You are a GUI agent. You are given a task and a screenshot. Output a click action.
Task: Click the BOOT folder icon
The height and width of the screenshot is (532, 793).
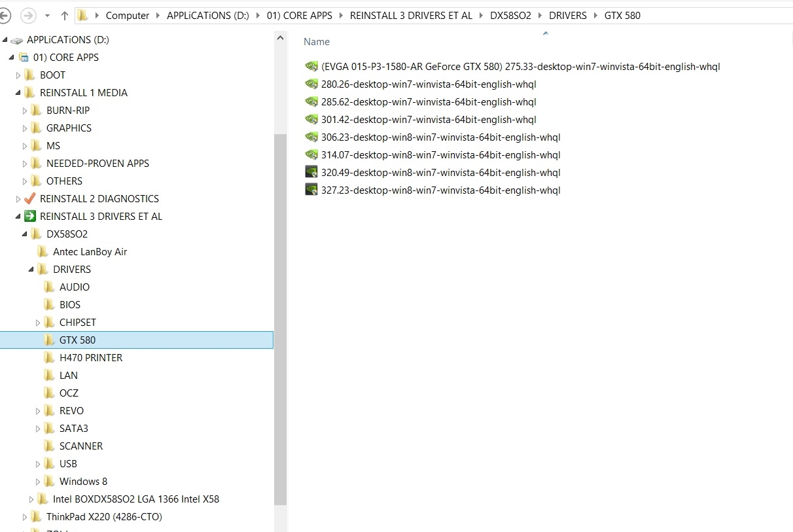click(x=30, y=75)
